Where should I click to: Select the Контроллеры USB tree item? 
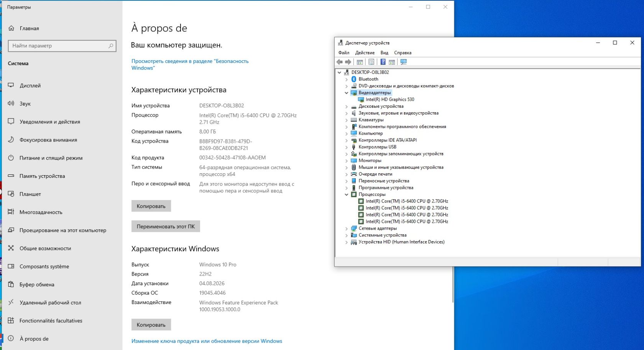tap(378, 147)
